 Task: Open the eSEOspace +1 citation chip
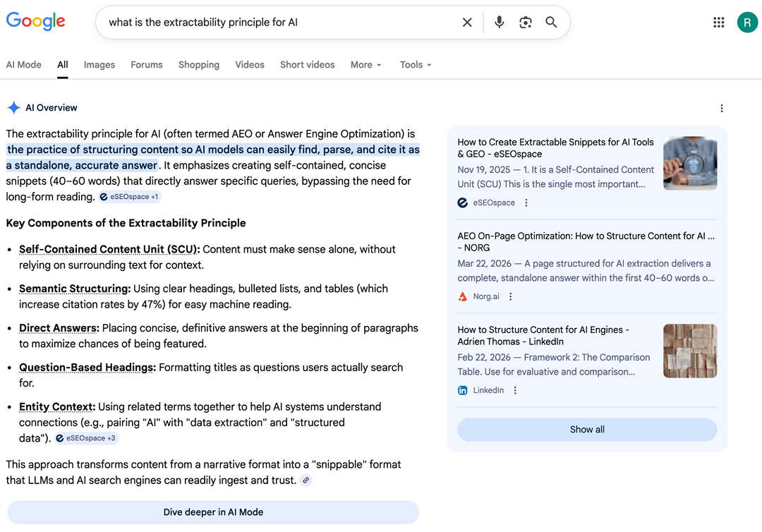[x=129, y=197]
